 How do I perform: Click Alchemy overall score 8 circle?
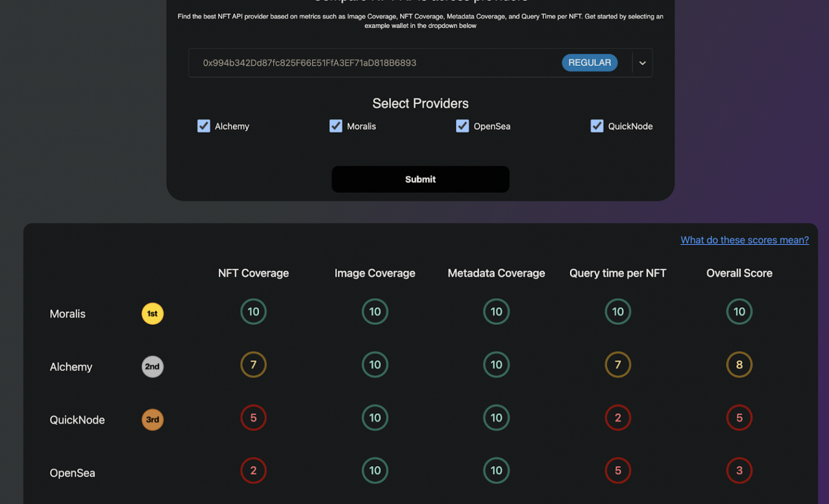739,365
